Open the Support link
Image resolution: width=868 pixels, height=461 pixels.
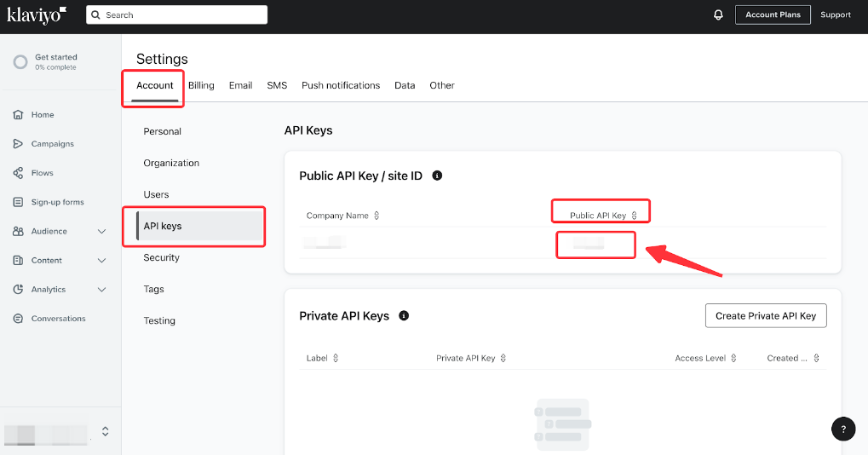coord(836,15)
